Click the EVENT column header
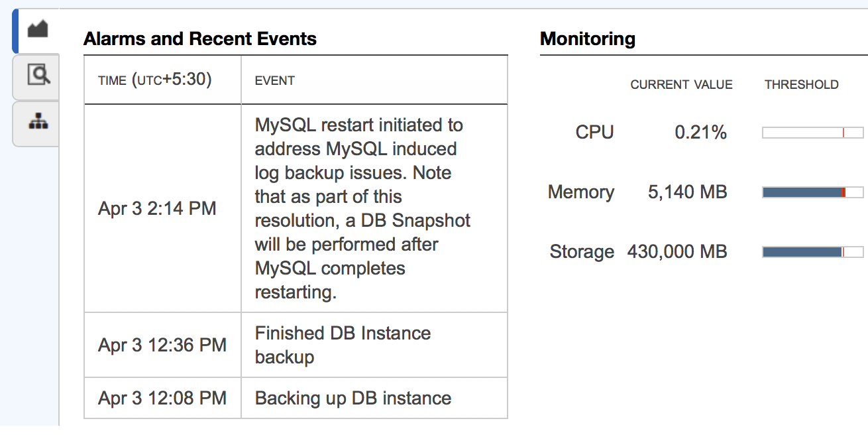Image resolution: width=868 pixels, height=435 pixels. [x=274, y=81]
